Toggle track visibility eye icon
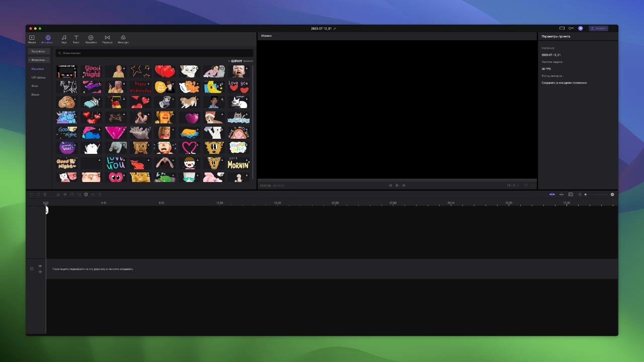The image size is (644, 362). tap(40, 266)
